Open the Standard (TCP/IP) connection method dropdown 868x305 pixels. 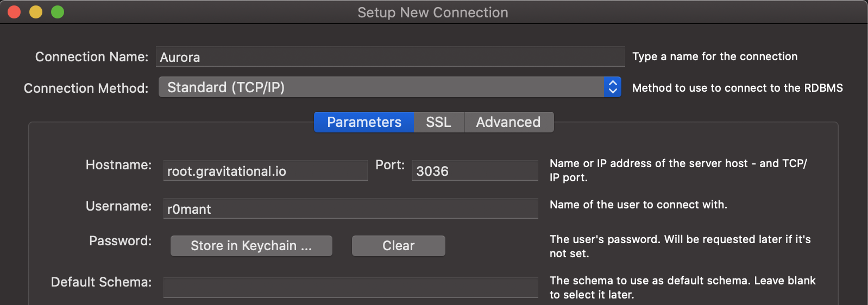[380, 87]
